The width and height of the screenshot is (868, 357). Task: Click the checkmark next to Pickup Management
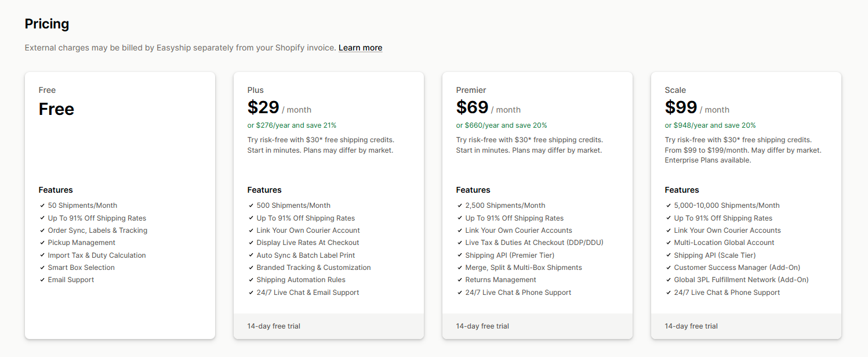pyautogui.click(x=42, y=243)
